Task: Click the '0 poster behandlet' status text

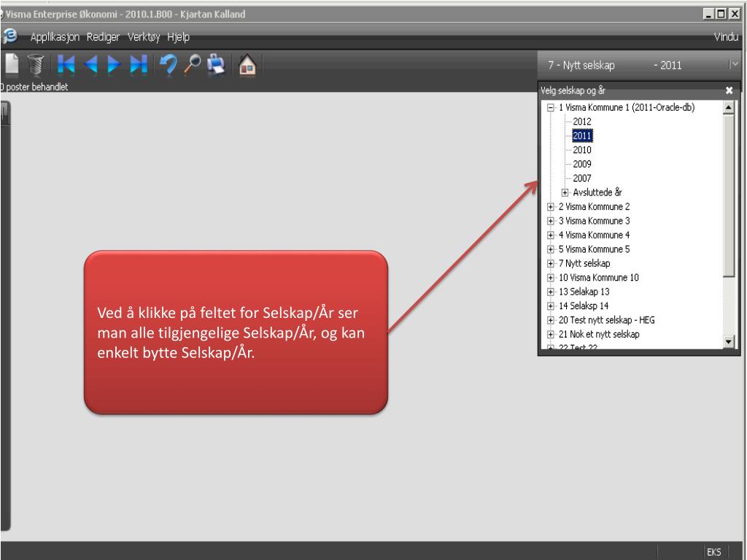Action: 34,87
